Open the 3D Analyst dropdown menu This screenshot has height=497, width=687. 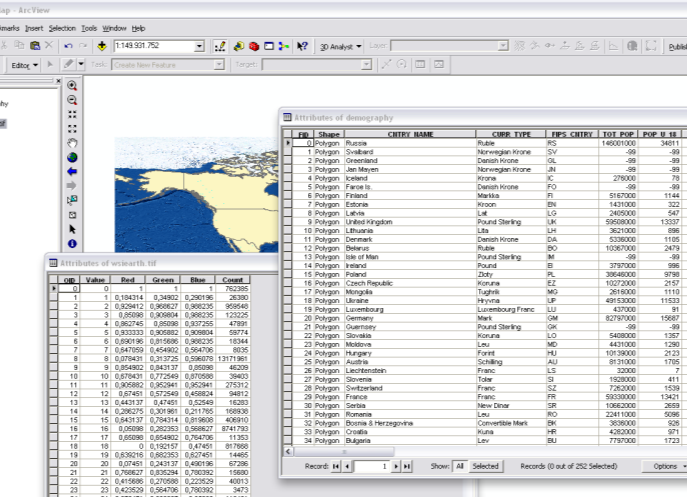point(340,46)
